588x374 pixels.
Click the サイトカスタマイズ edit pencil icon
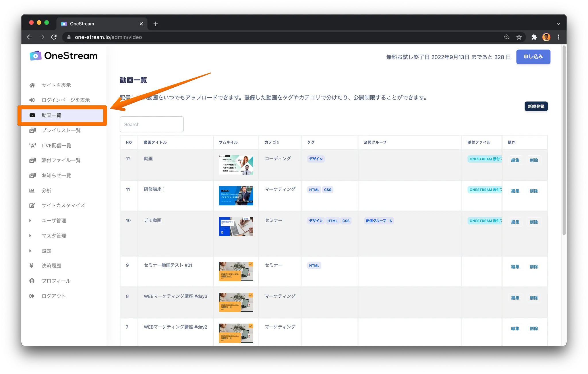coord(32,205)
